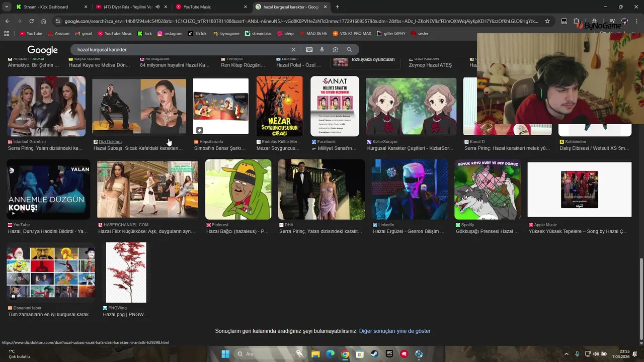Open kick bookmark in bookmarks bar

point(144,33)
